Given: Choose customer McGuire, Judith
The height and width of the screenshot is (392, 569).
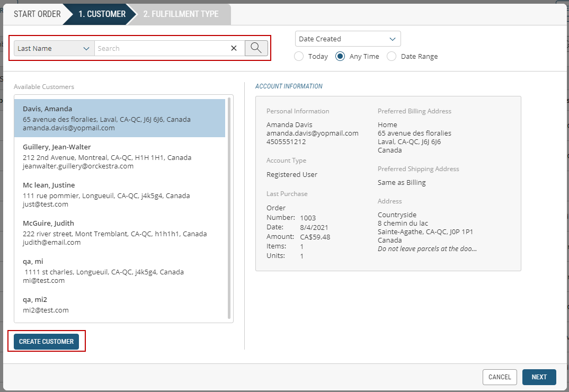Looking at the screenshot, I should click(x=120, y=233).
